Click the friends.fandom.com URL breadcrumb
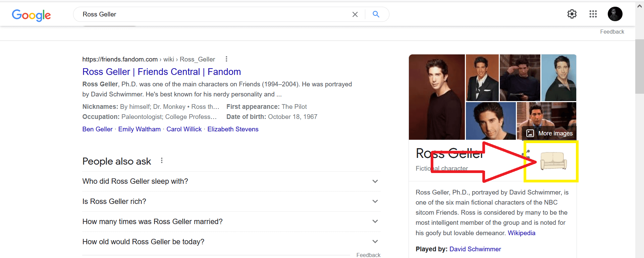 (149, 59)
